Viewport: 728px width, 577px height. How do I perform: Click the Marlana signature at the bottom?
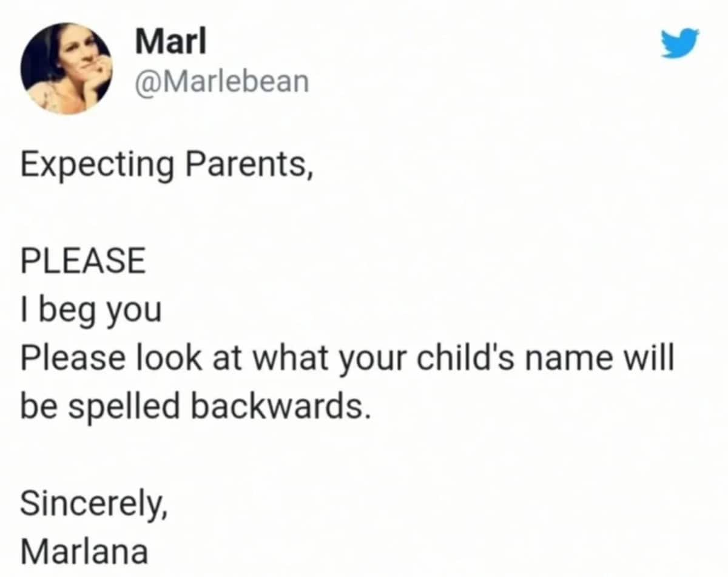point(84,551)
